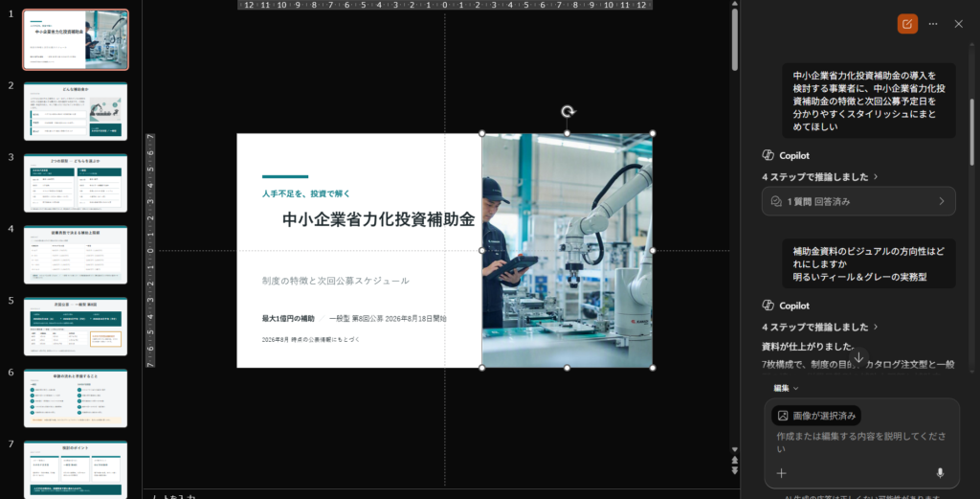The image size is (980, 499).
Task: Expand first 4 ステップで推論しました reasoning
Action: pos(820,177)
